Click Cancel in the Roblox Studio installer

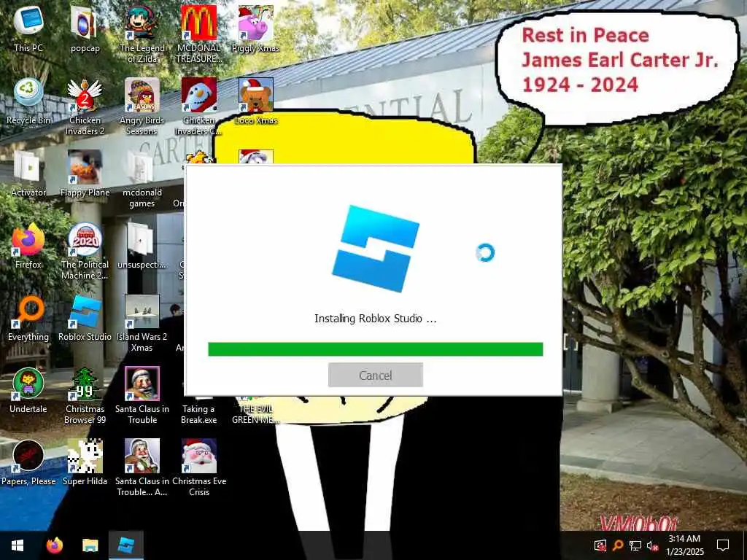pos(376,376)
